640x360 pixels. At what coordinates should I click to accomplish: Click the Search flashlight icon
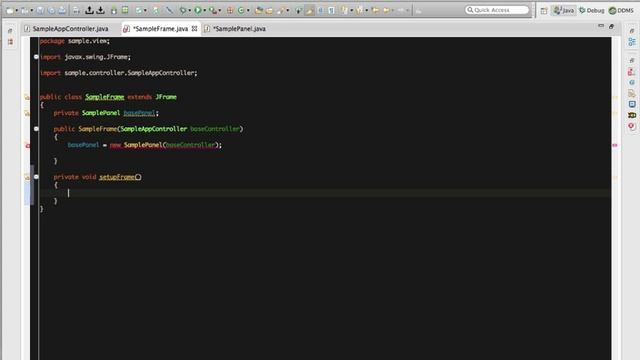click(x=280, y=11)
